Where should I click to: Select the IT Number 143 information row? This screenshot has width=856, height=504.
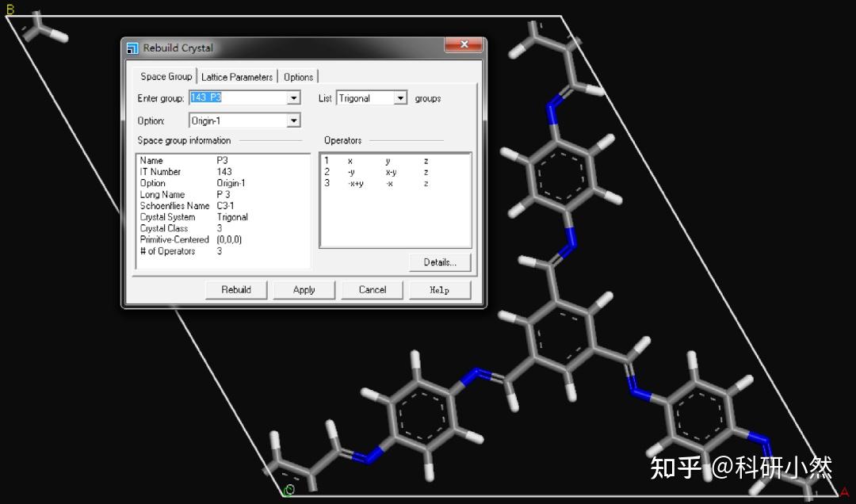click(x=190, y=171)
